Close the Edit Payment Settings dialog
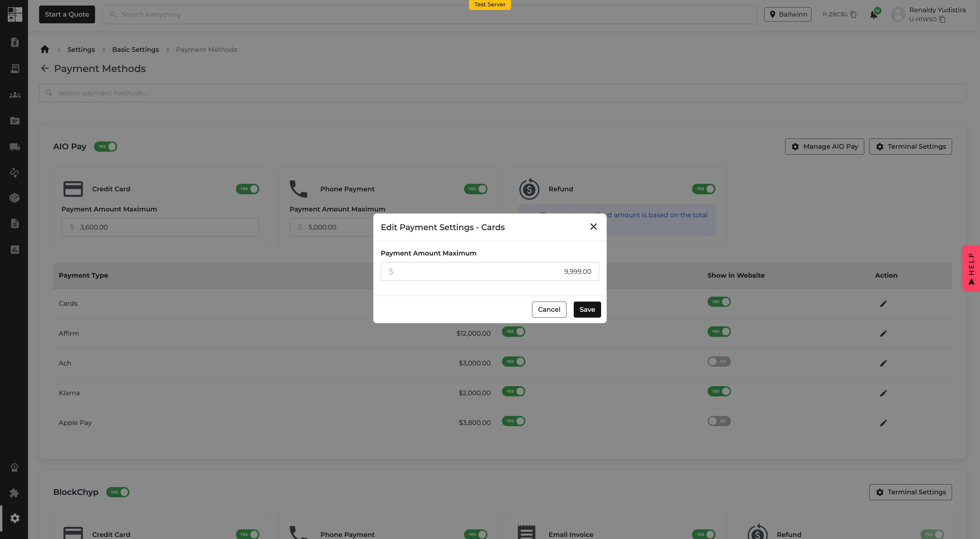 [x=593, y=227]
